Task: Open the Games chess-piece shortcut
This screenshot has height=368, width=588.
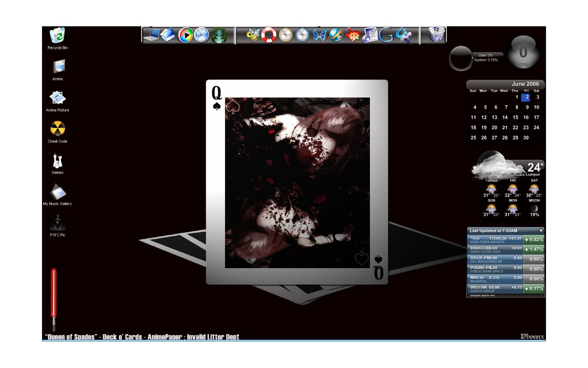Action: 57,161
